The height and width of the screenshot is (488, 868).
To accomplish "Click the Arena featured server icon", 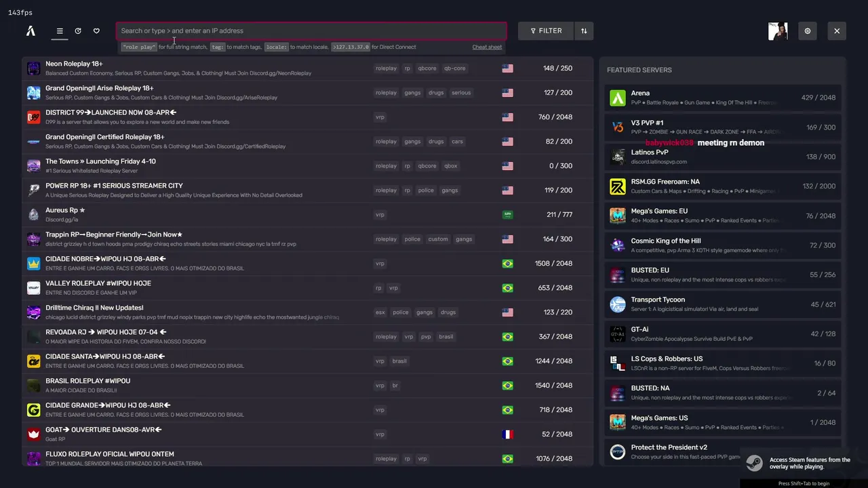I will (618, 98).
